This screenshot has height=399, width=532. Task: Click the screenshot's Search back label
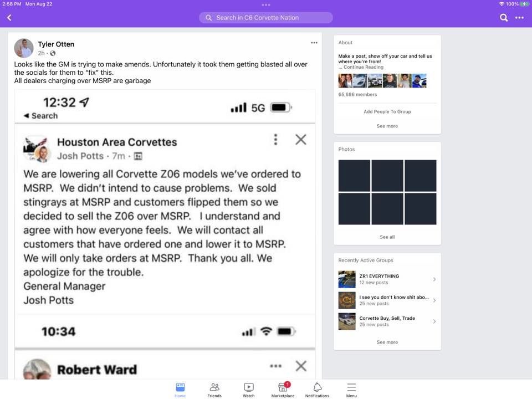coord(40,116)
